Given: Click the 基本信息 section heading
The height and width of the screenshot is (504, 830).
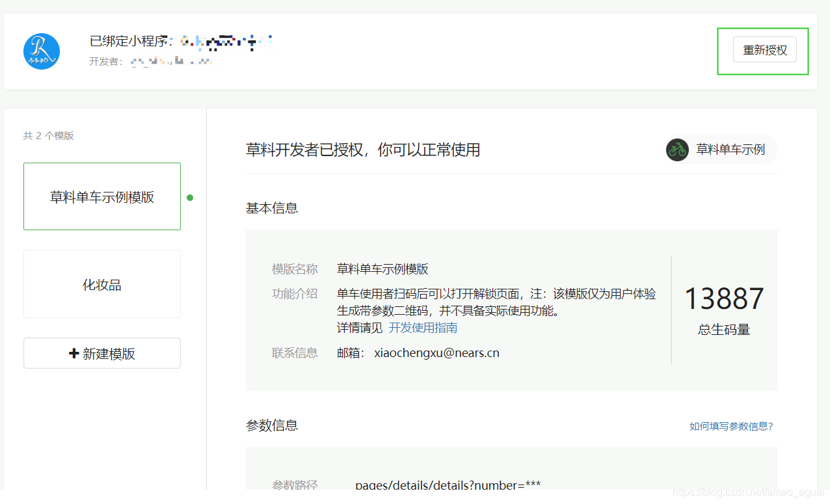Looking at the screenshot, I should (x=271, y=207).
